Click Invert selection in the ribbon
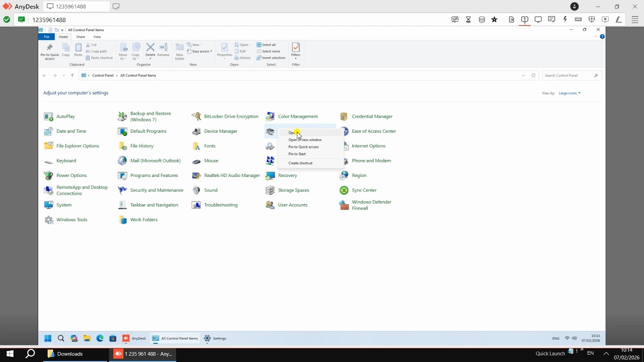This screenshot has width=644, height=362. pos(271,58)
